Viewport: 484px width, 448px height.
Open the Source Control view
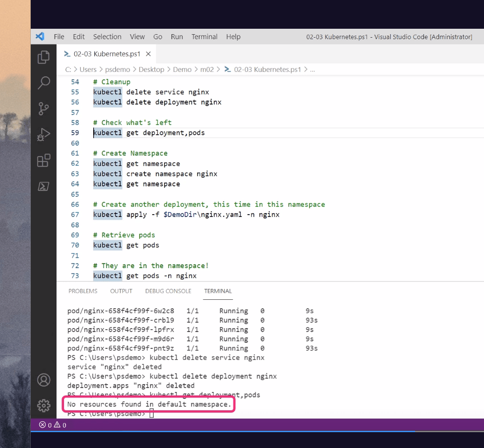tap(44, 109)
